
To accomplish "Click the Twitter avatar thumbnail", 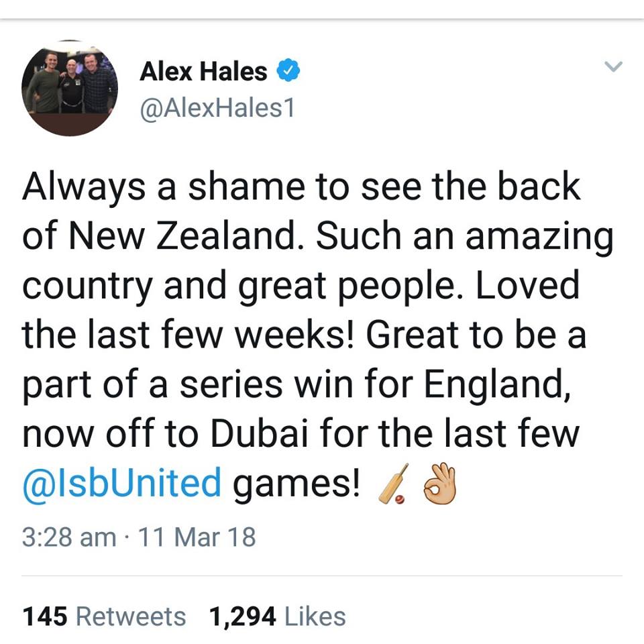I will coord(69,86).
